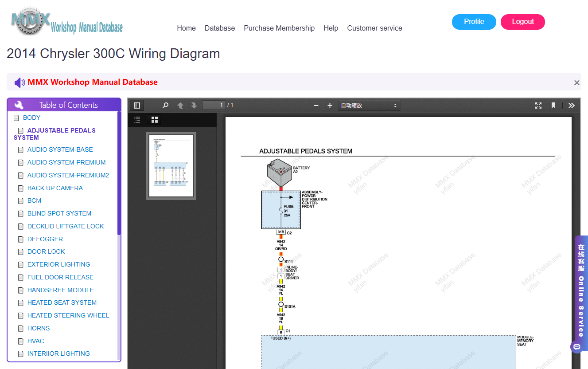Click the PDF bookmark icon
This screenshot has width=588, height=369.
pyautogui.click(x=553, y=105)
